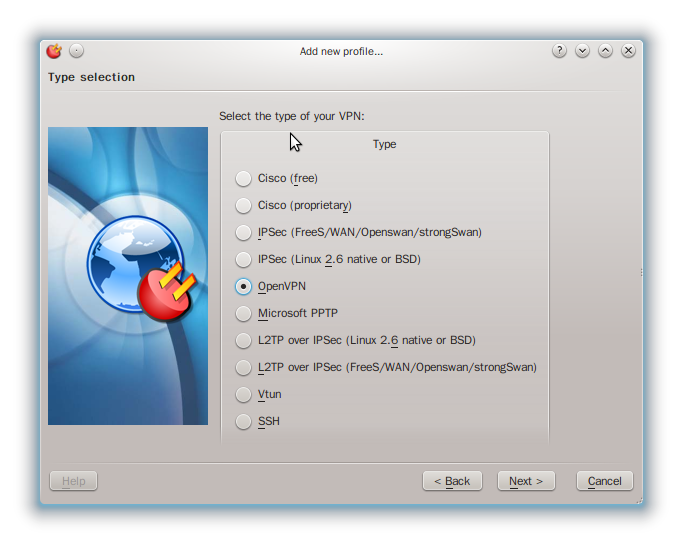683x544 pixels.
Task: Click the question mark help icon in title bar
Action: [560, 51]
